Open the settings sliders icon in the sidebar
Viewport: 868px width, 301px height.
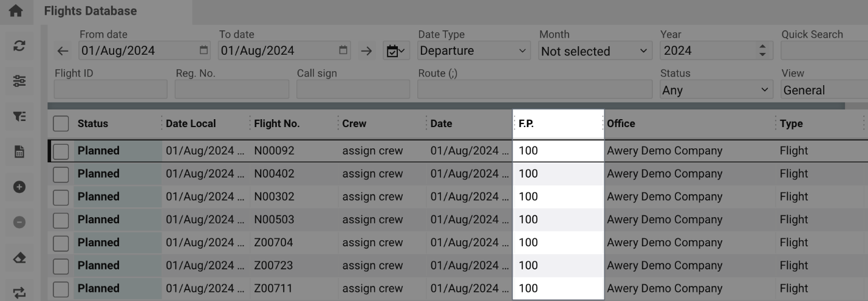19,82
